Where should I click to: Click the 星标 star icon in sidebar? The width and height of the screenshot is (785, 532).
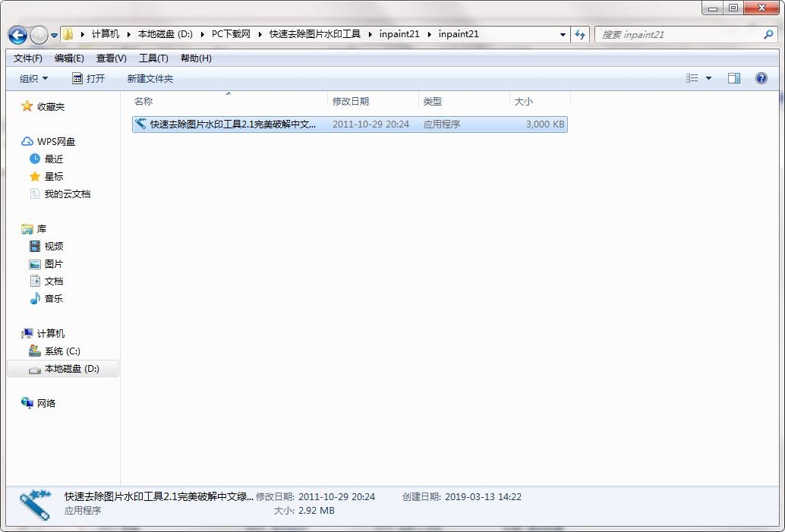coord(35,176)
